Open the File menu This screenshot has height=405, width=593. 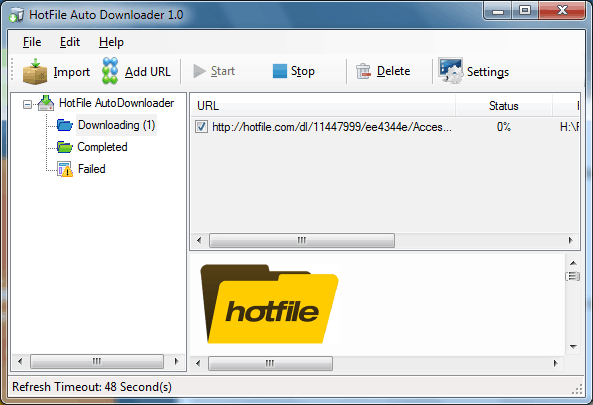pos(32,42)
